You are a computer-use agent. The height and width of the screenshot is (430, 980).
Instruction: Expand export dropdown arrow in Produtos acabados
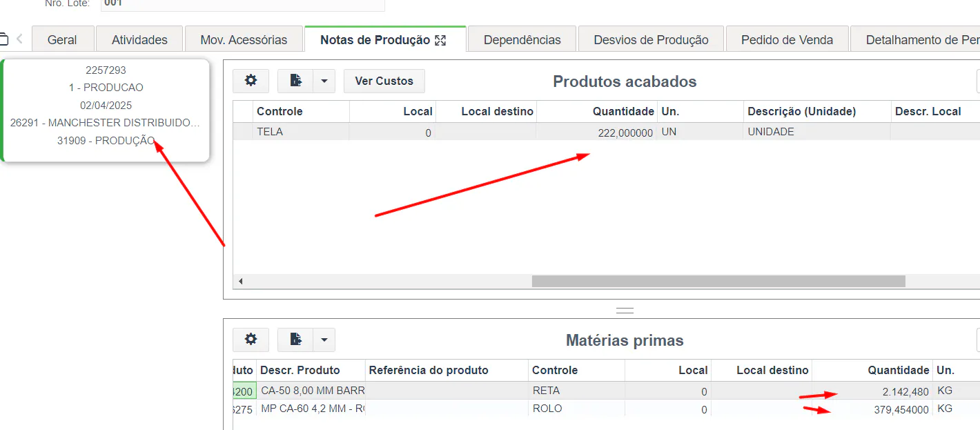[324, 81]
